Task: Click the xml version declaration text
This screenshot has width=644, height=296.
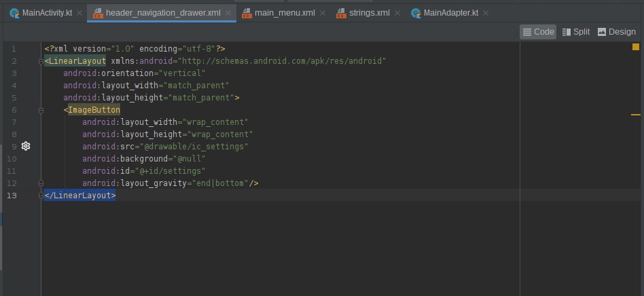Action: pos(135,49)
